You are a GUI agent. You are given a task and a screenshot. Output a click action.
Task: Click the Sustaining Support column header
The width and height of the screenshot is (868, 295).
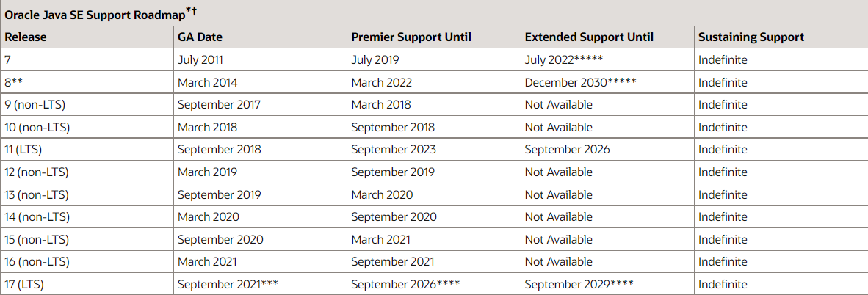coord(751,37)
